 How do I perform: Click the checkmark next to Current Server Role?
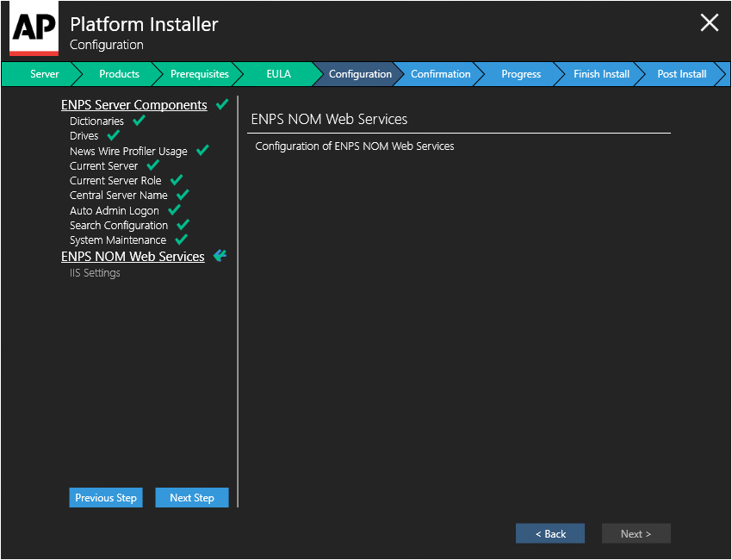point(177,180)
